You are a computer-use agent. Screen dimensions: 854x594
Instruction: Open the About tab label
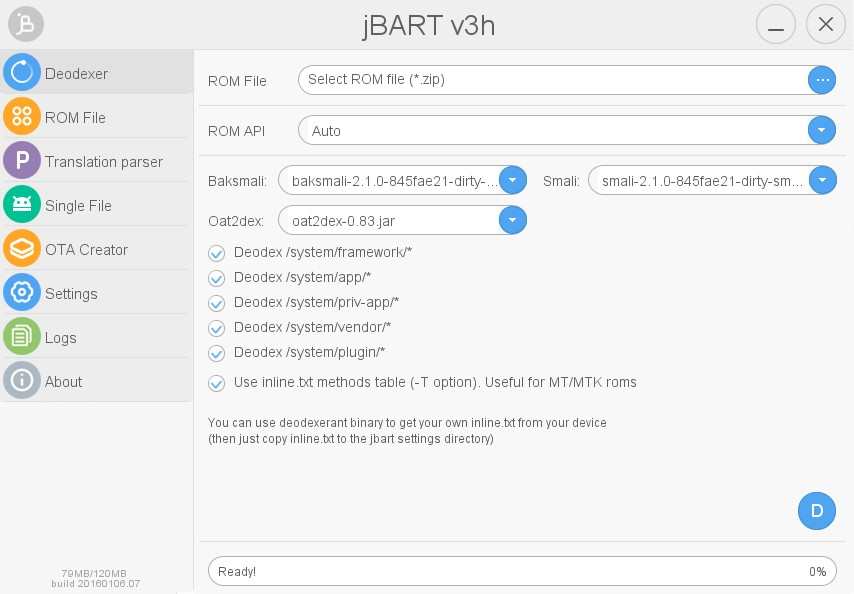click(63, 382)
